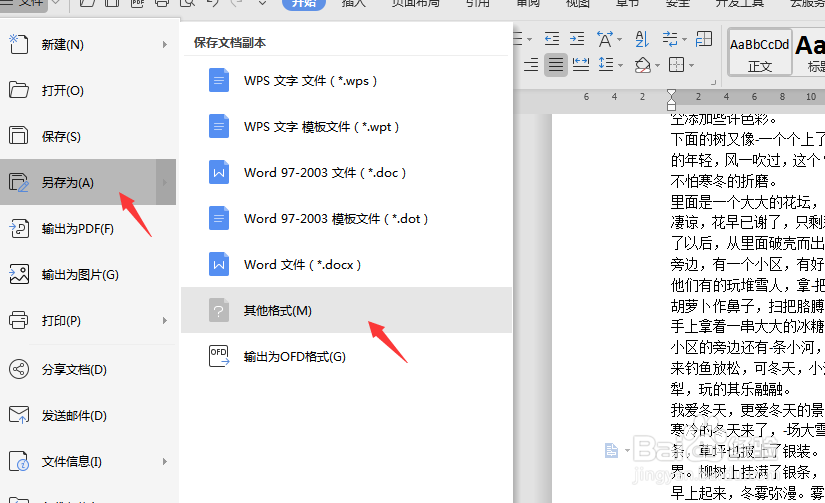Choose 分享文档(D) menu entry
The image size is (825, 503).
(88, 370)
